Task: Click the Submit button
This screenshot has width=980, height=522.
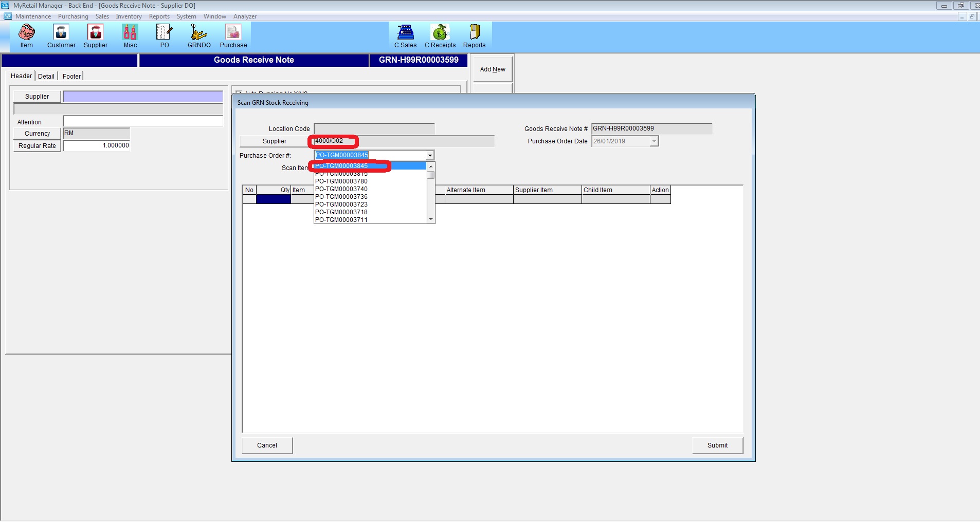Action: pos(717,445)
